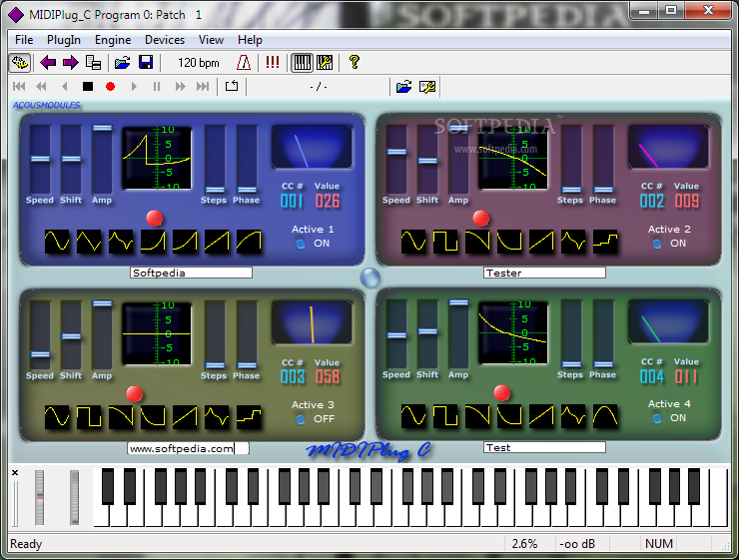Click the save floppy disk icon
The image size is (739, 560).
[146, 63]
